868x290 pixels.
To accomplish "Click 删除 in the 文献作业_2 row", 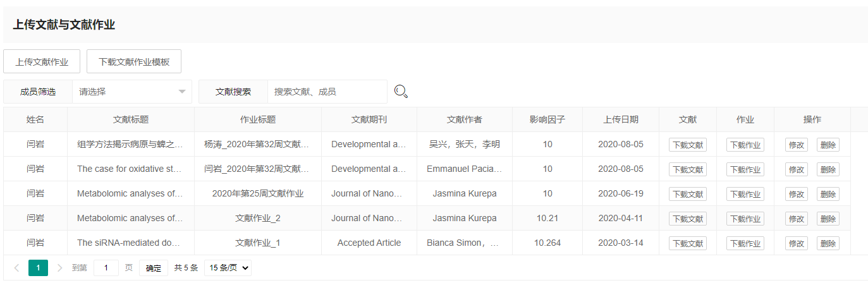I will (x=828, y=219).
